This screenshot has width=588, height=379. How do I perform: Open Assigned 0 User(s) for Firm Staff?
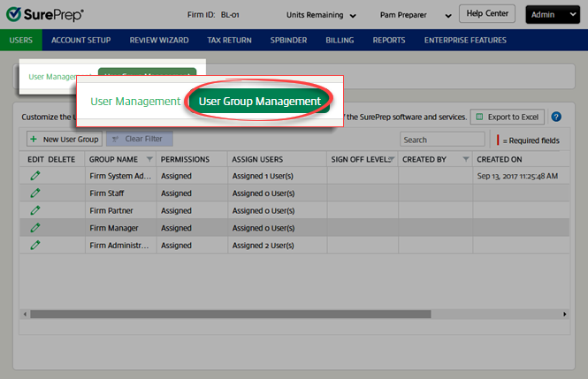(x=263, y=193)
